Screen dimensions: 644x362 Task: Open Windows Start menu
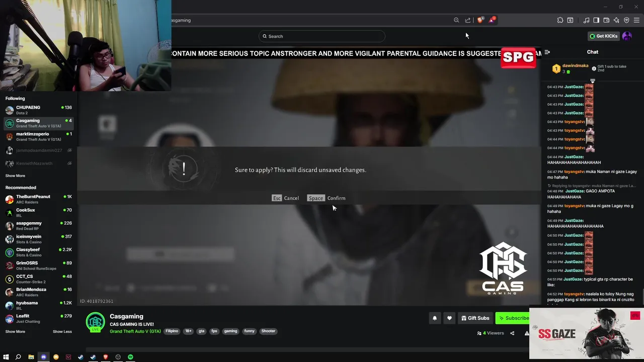click(6, 357)
